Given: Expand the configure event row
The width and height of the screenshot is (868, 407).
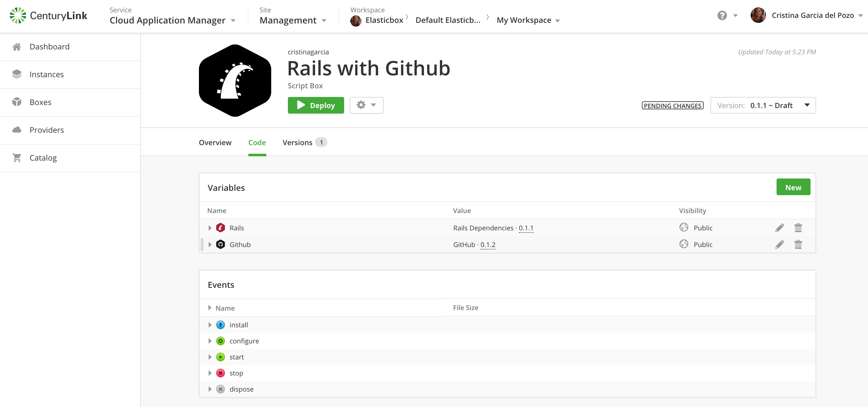Looking at the screenshot, I should coord(209,341).
